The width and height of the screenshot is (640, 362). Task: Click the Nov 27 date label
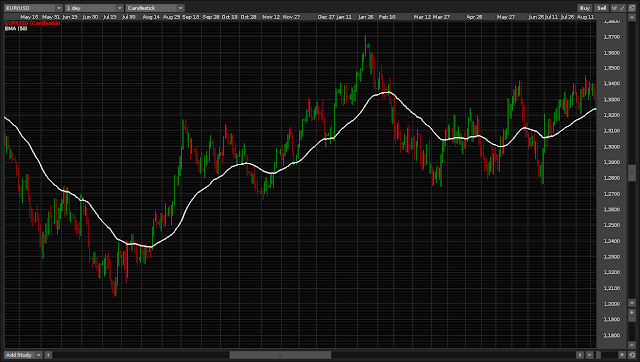click(x=291, y=17)
